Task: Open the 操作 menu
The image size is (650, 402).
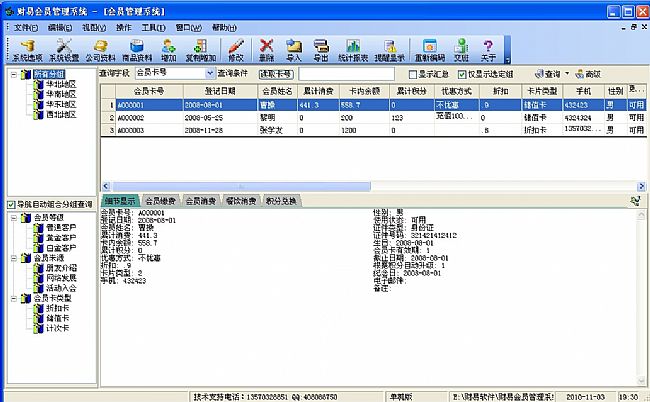Action: click(x=124, y=28)
